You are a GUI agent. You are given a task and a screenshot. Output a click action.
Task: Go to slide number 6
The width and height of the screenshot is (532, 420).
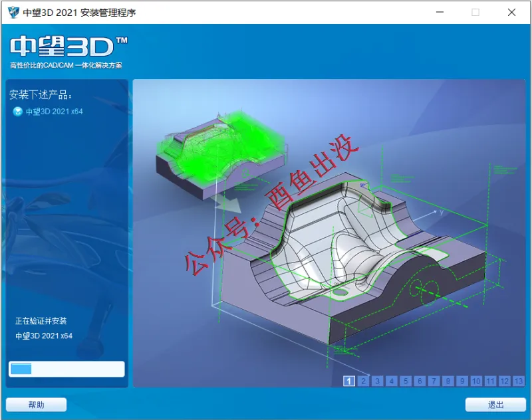pos(420,381)
